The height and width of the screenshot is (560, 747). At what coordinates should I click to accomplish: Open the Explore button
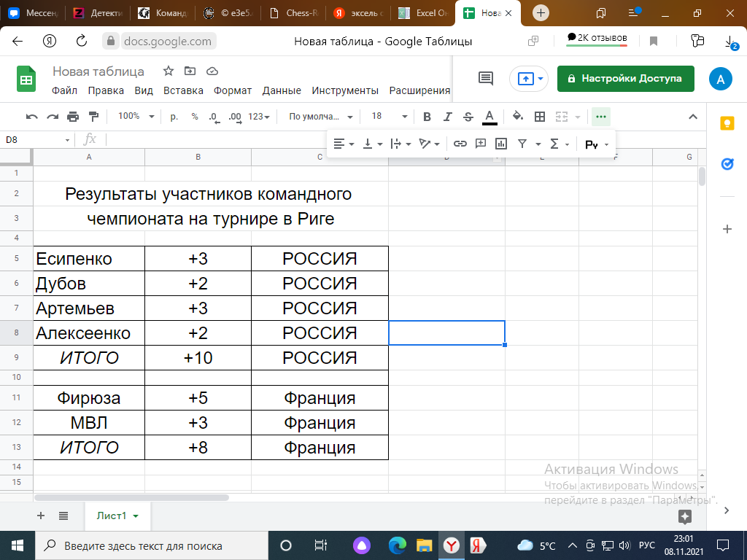684,517
